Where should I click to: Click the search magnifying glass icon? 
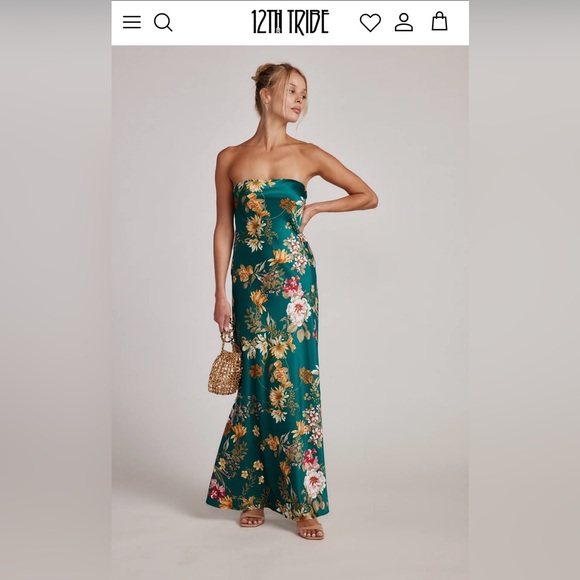coord(163,22)
